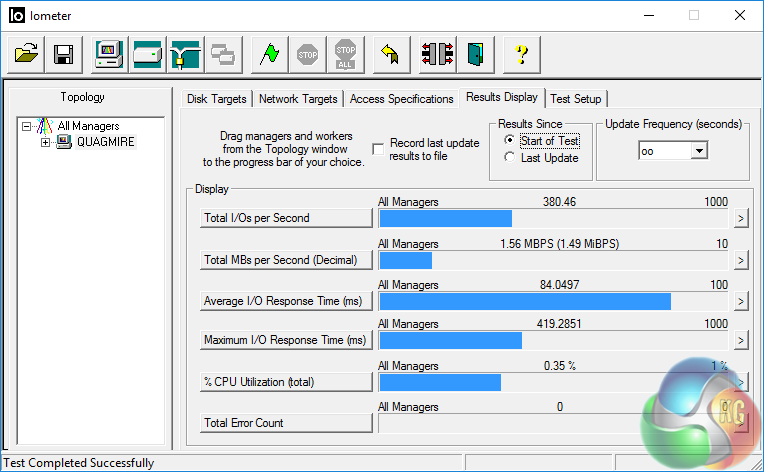The height and width of the screenshot is (472, 764).
Task: Click % CPU Utilization (total) button
Action: pyautogui.click(x=286, y=382)
